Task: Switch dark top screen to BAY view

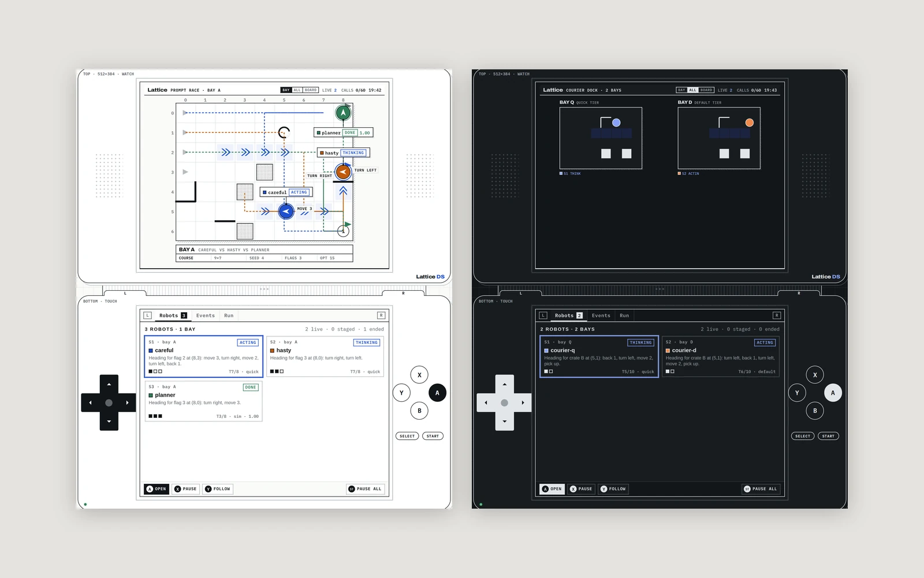Action: pyautogui.click(x=682, y=90)
